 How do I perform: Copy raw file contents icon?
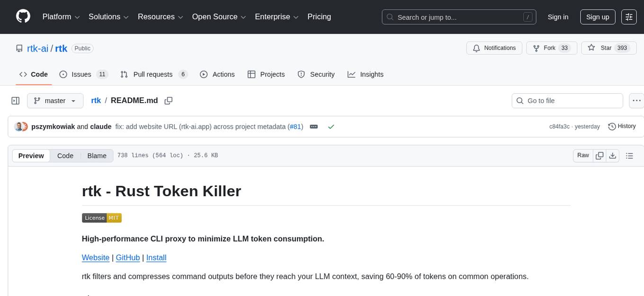pyautogui.click(x=599, y=155)
